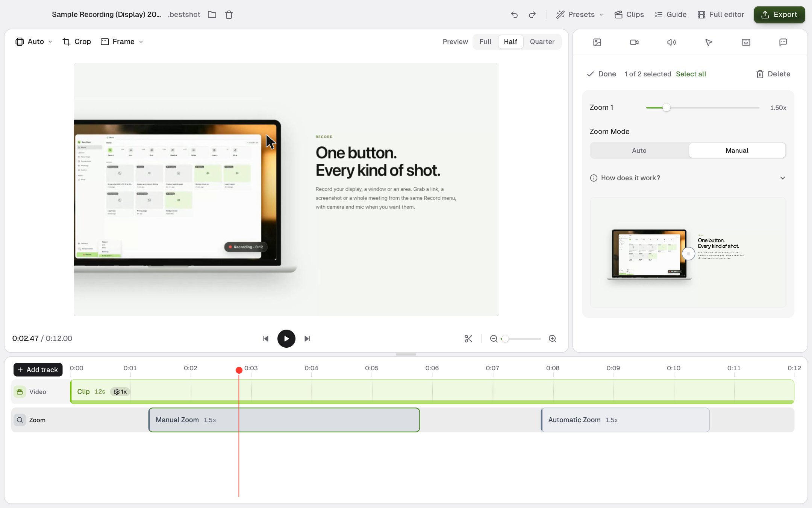
Task: Skip to the previous clip start
Action: (x=265, y=339)
